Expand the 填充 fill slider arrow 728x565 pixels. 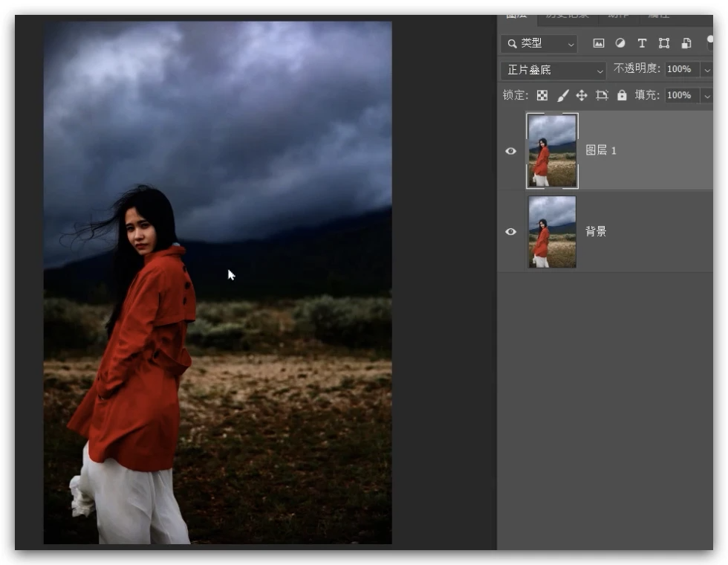706,95
